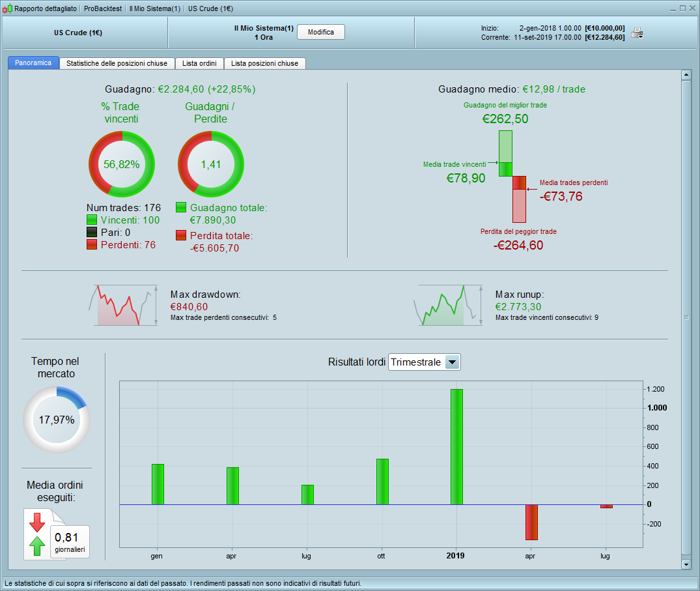Click the apr 2018 green bar
Screen dimensions: 700x591
click(232, 486)
